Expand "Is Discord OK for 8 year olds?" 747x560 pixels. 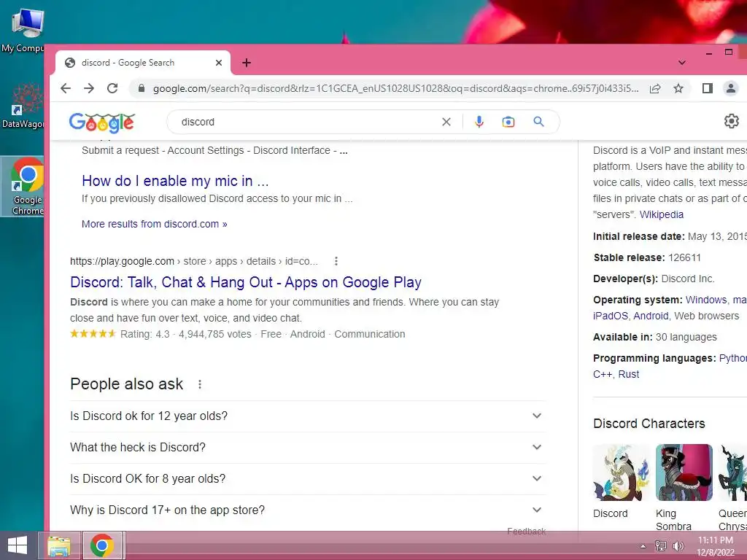pyautogui.click(x=307, y=479)
